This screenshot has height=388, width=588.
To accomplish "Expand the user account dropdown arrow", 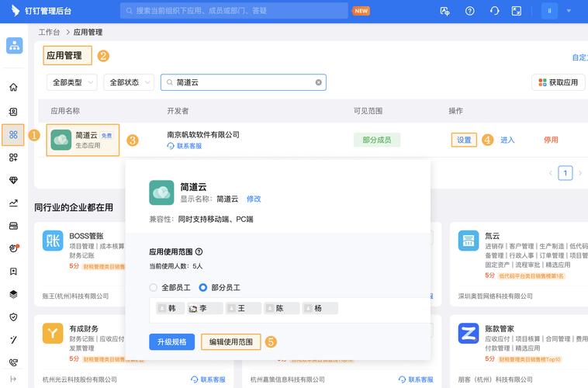I will coord(569,11).
